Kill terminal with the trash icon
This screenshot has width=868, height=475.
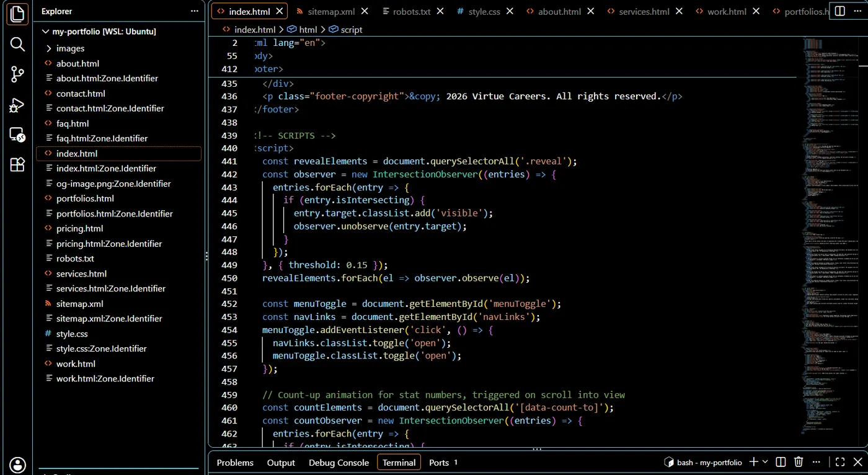[x=799, y=462]
